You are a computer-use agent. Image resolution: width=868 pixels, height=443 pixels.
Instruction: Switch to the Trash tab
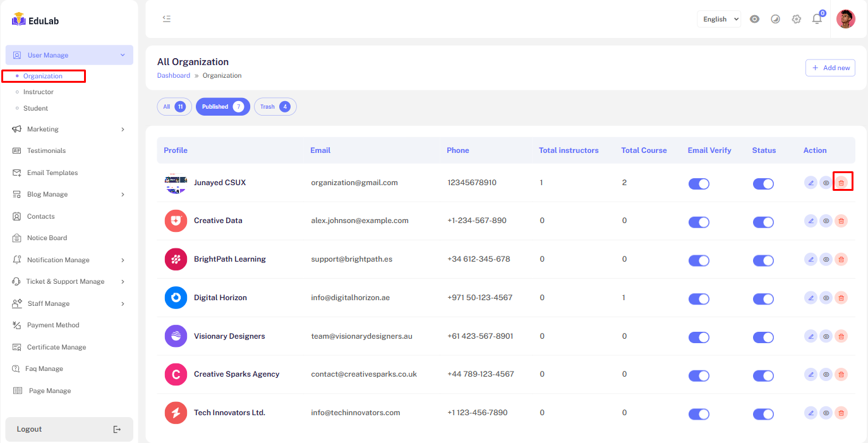[x=275, y=107]
